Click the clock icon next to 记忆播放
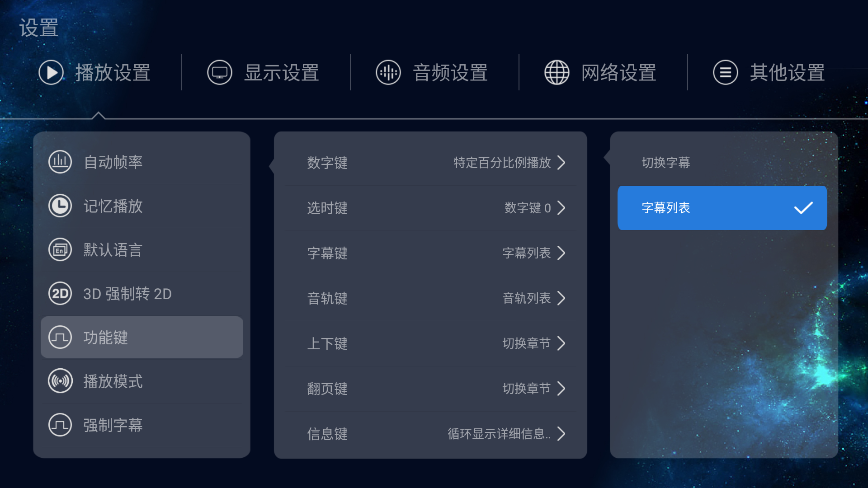Image resolution: width=868 pixels, height=488 pixels. click(60, 206)
